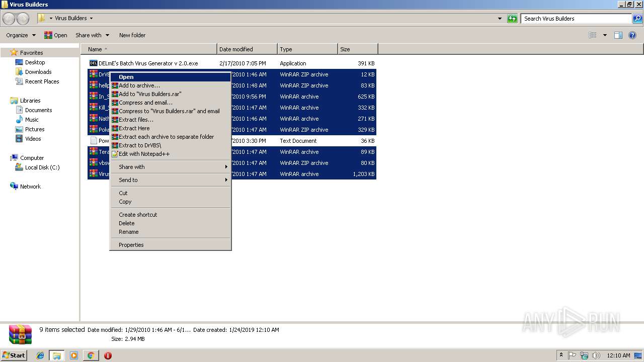Launch Internet Explorer from taskbar
The image size is (644, 362).
pos(40,355)
